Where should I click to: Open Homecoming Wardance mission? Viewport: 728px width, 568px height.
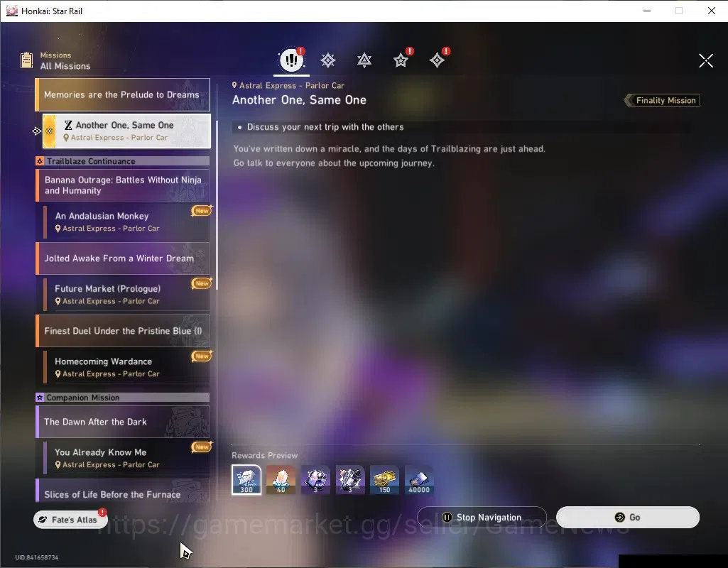[x=126, y=367]
